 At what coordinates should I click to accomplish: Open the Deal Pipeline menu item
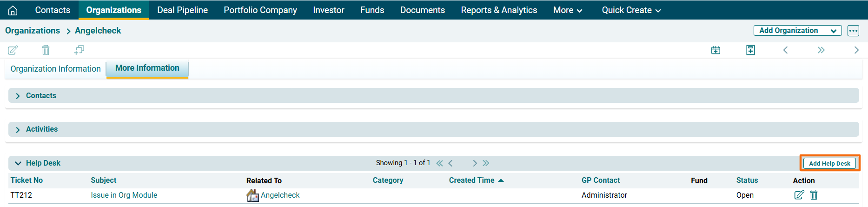tap(182, 10)
